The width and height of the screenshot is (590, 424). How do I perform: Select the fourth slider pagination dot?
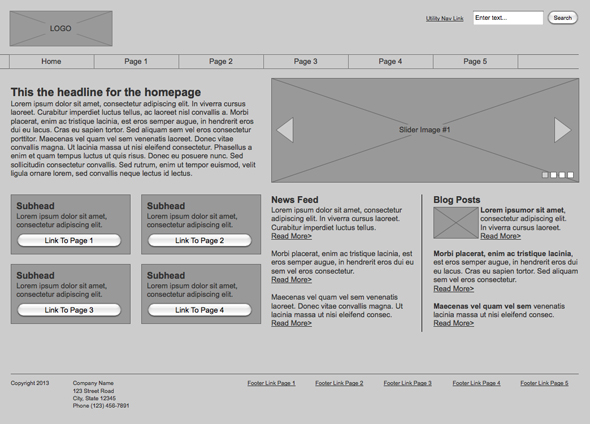[x=570, y=175]
